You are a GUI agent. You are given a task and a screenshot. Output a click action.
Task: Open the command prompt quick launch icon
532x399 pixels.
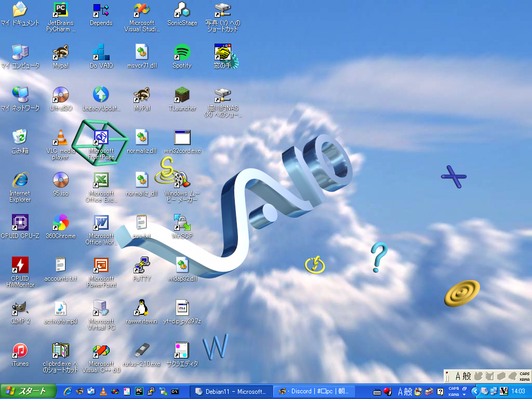pos(175,392)
